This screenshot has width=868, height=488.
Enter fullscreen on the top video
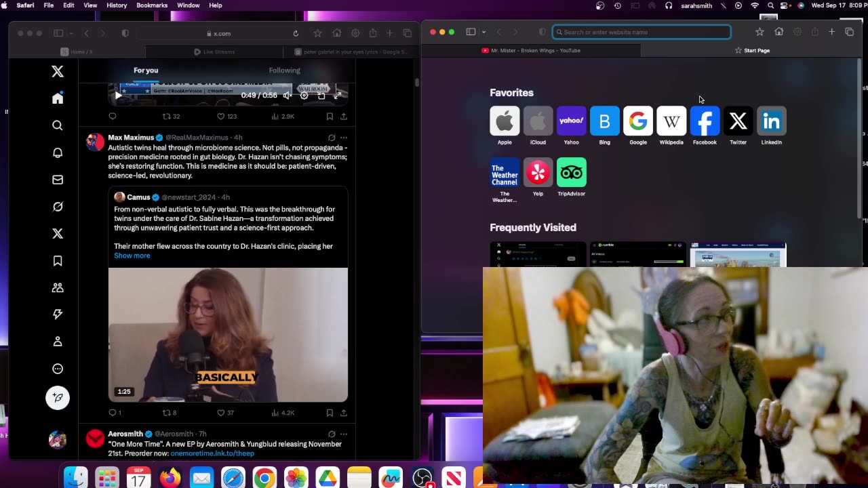tap(338, 96)
